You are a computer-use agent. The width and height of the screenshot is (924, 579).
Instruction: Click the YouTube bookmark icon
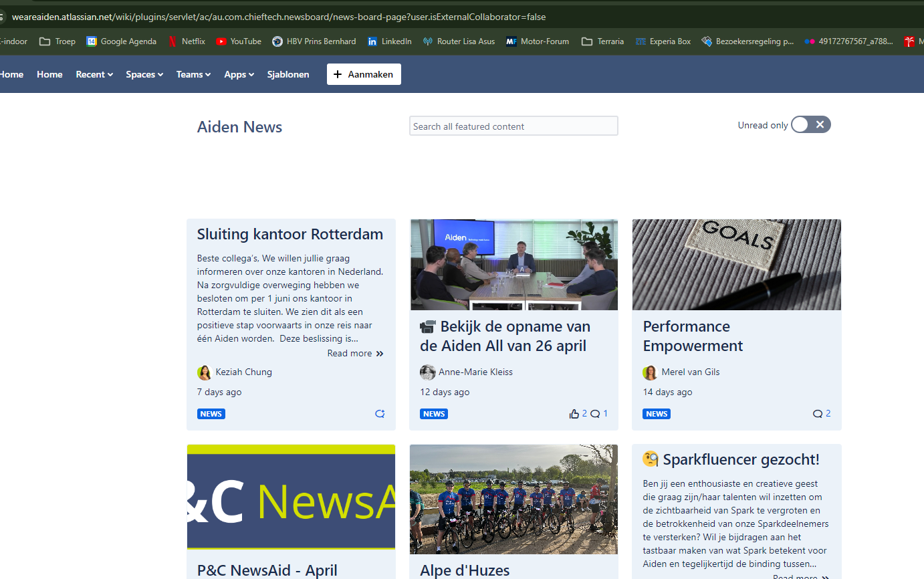[x=221, y=41]
